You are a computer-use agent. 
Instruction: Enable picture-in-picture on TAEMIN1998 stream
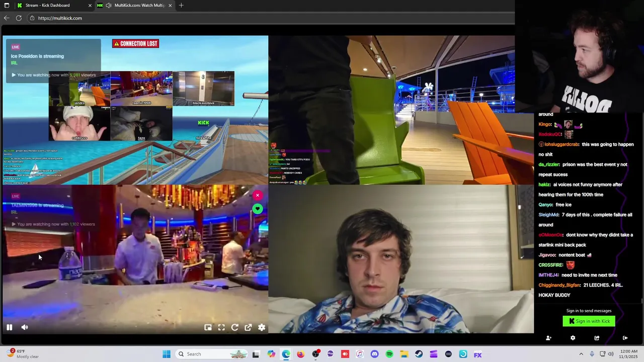[x=208, y=327]
